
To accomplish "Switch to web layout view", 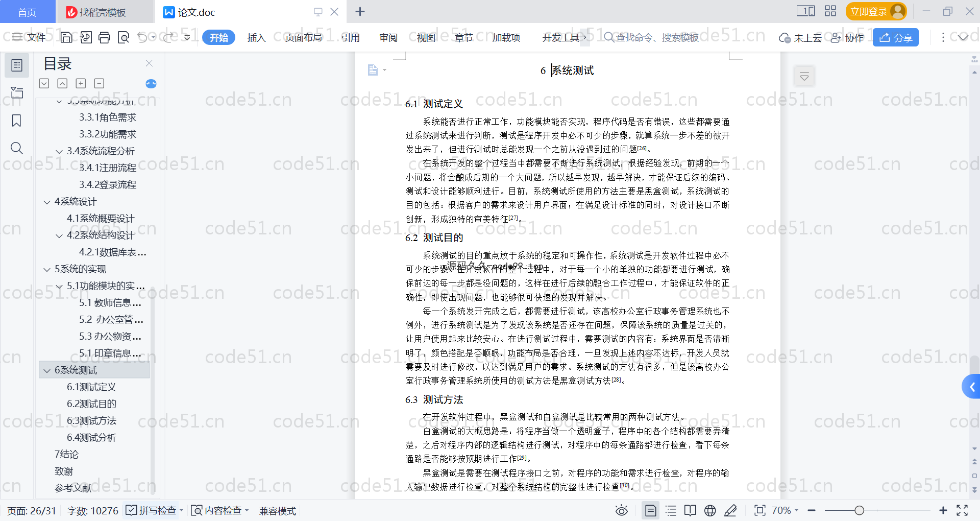I will 710,510.
